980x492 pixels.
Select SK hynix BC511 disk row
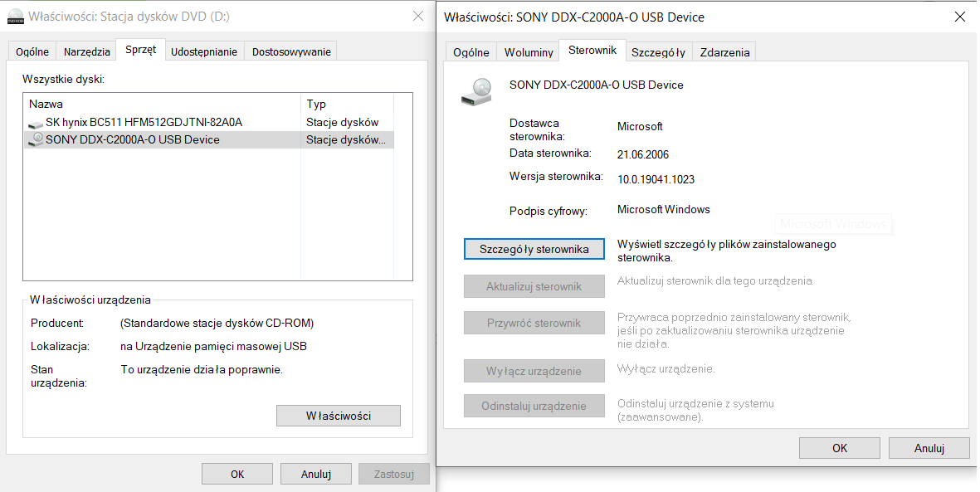click(144, 123)
